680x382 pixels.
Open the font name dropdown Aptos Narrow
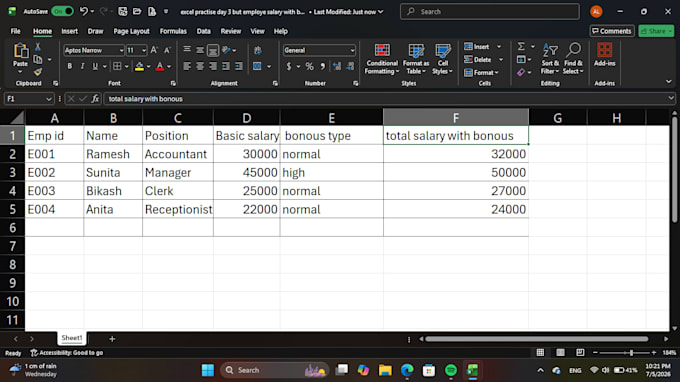click(x=121, y=51)
